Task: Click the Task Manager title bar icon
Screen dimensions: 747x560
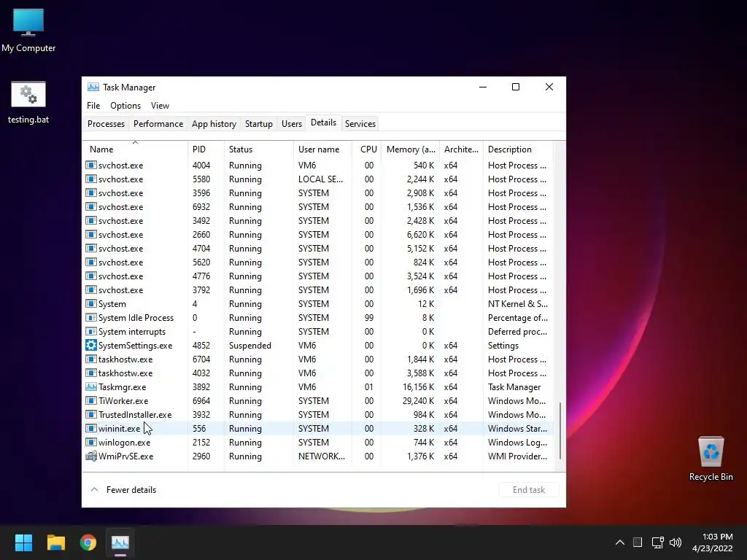Action: [x=93, y=87]
